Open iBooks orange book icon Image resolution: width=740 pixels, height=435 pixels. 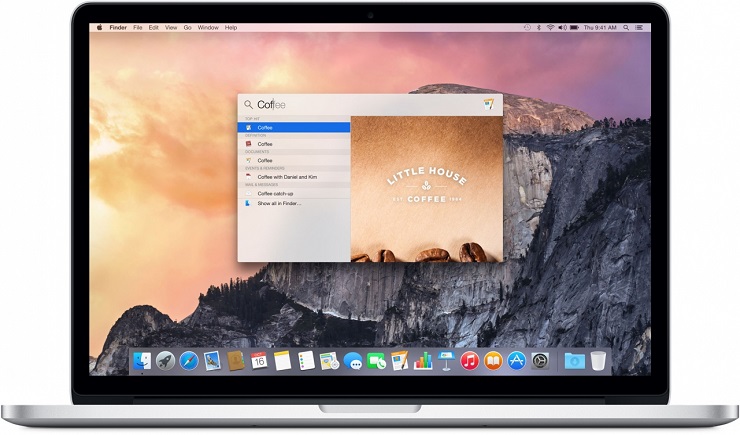(493, 362)
